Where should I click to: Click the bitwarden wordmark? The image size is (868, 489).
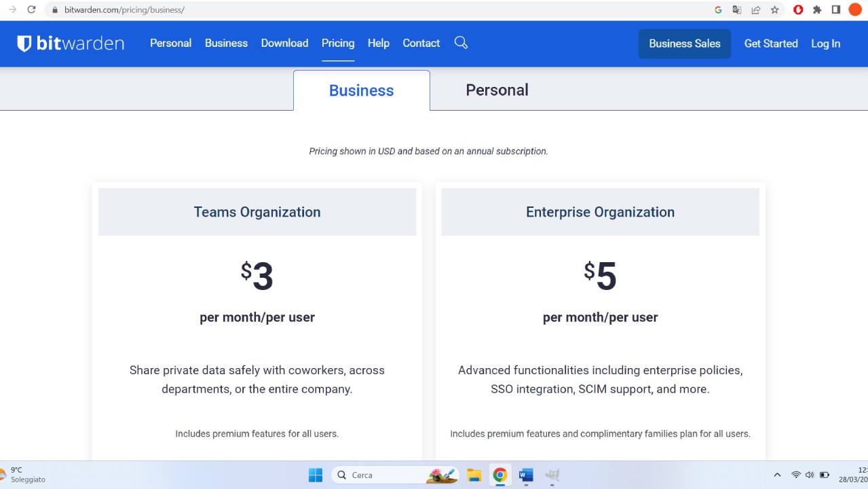coord(80,43)
